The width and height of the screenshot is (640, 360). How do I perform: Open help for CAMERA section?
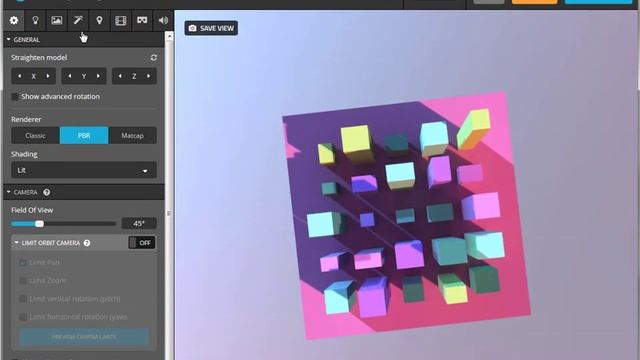pyautogui.click(x=47, y=192)
